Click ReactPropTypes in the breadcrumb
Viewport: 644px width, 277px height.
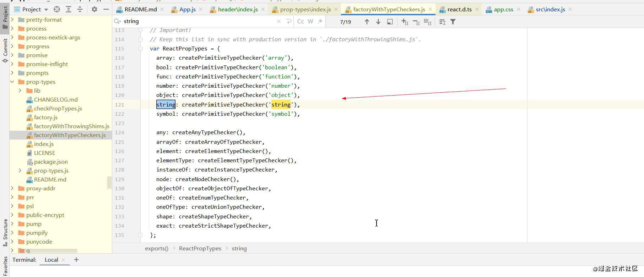coord(200,249)
